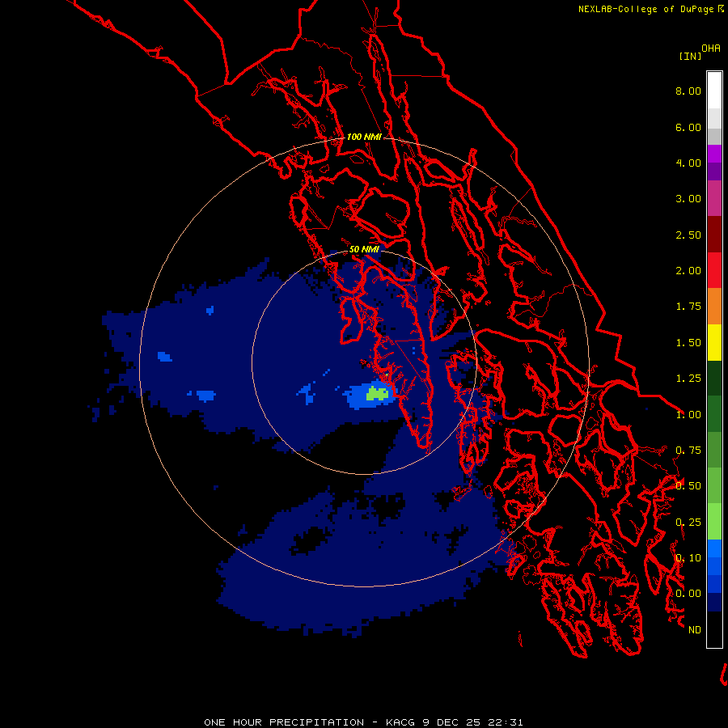Pick the light green swatch near 0.25
Screen dimensions: 728x728
714,522
